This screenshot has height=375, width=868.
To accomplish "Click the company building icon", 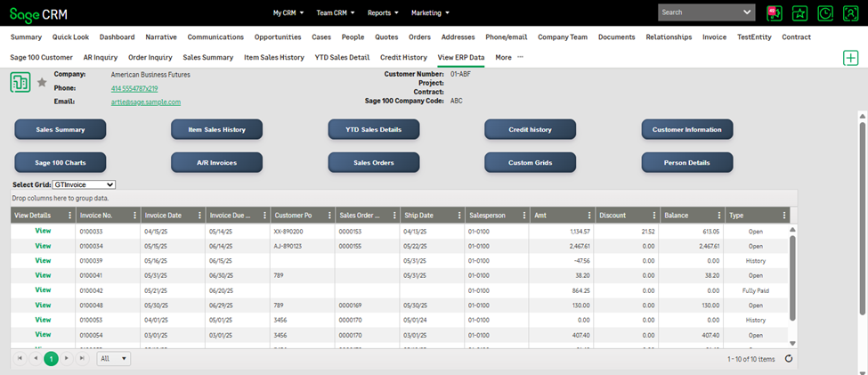I will pyautogui.click(x=20, y=83).
